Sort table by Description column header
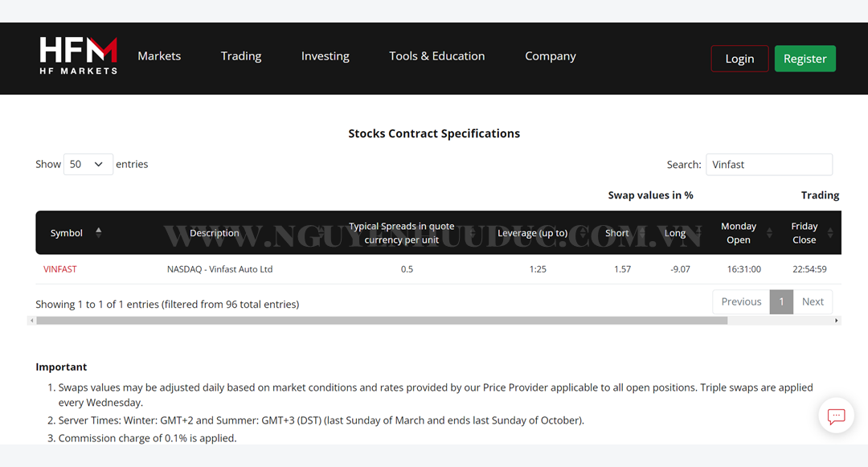The image size is (868, 467). point(214,233)
